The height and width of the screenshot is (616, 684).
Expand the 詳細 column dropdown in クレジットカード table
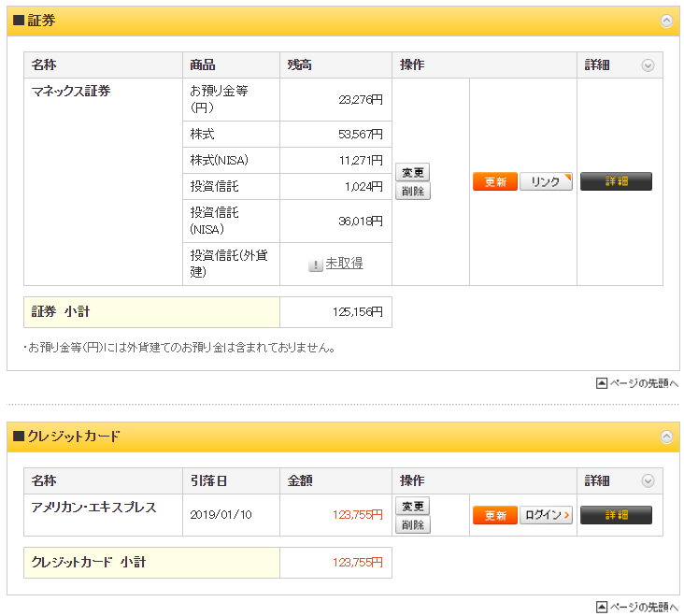click(x=648, y=481)
